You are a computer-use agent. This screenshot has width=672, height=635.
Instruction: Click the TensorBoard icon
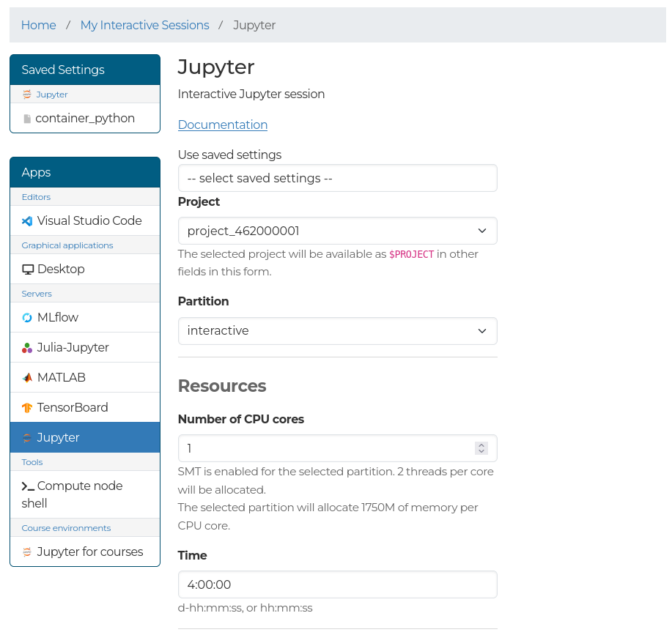(27, 407)
